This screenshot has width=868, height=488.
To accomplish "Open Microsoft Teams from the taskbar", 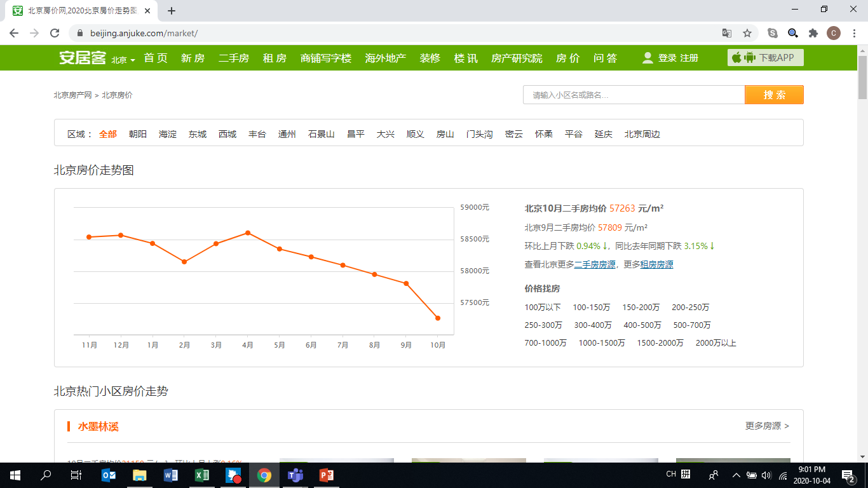I will [295, 475].
